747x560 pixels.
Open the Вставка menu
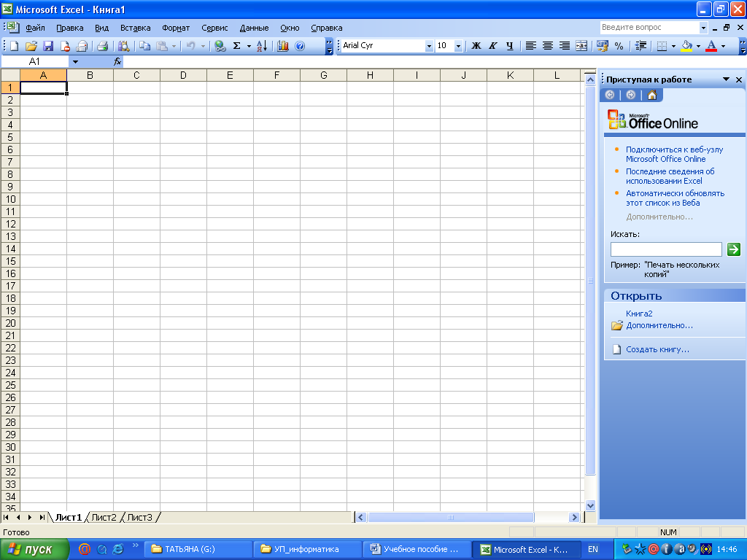(x=135, y=28)
